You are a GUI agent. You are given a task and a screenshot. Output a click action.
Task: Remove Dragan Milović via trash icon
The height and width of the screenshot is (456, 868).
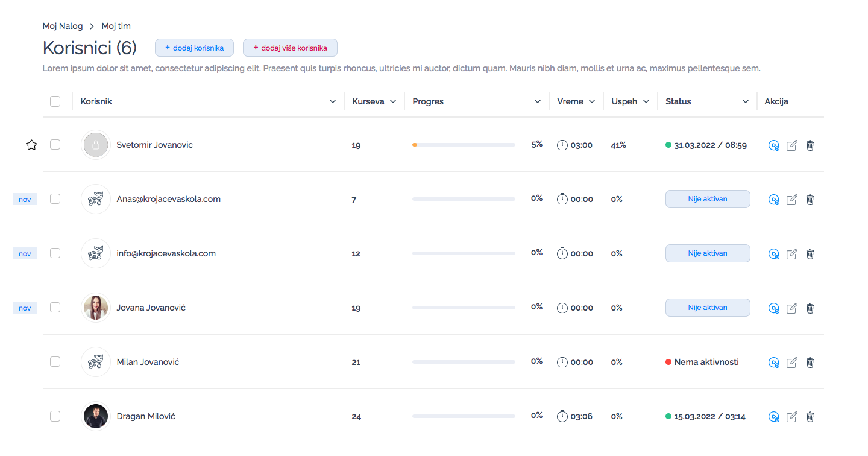pyautogui.click(x=810, y=417)
